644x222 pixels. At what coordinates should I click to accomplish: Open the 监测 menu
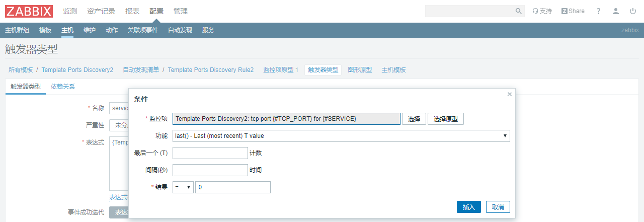(x=70, y=11)
